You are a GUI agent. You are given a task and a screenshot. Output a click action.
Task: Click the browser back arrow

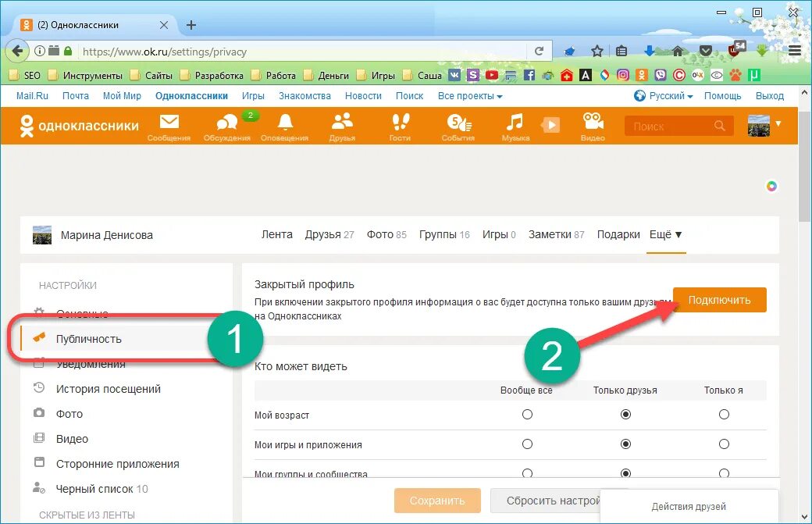click(17, 51)
